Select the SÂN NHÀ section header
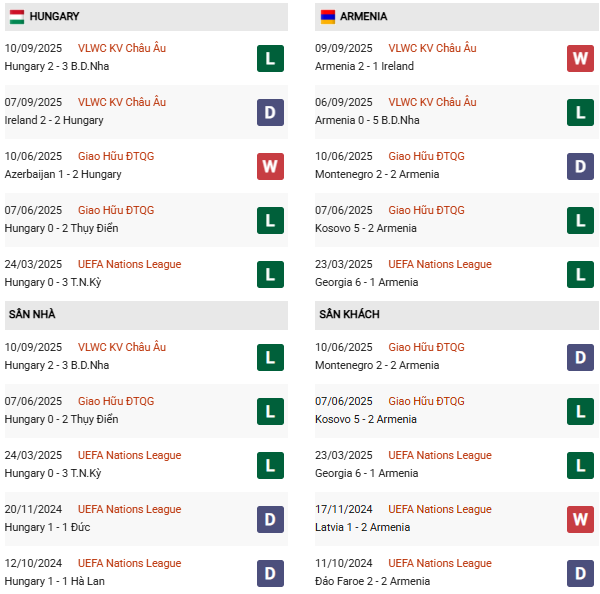 click(x=32, y=314)
